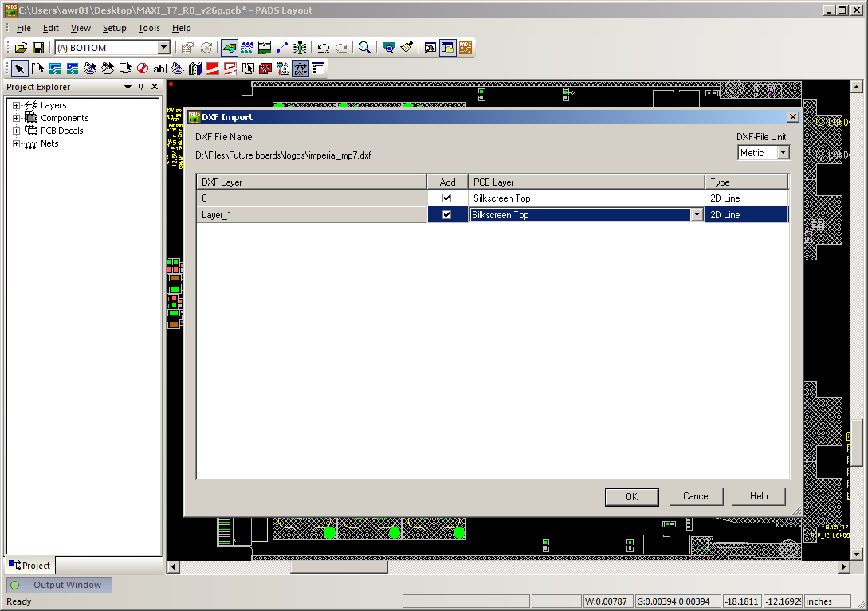Click the Zoom magnifier icon

364,48
